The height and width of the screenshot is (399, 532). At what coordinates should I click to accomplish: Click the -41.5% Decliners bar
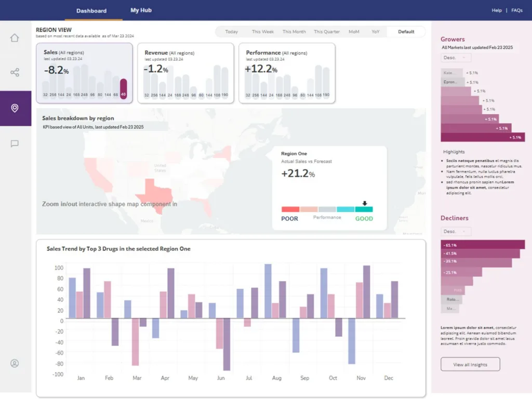pos(480,254)
